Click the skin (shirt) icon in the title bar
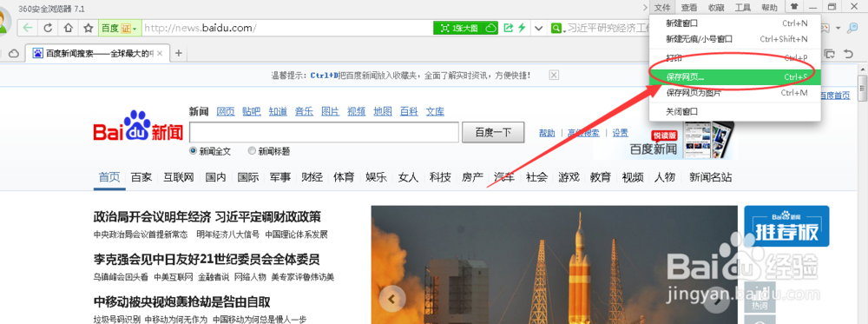 [794, 7]
